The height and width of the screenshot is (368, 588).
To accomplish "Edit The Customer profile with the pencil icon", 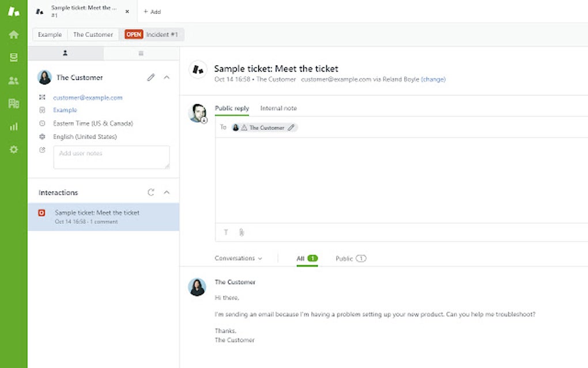I will tap(152, 77).
